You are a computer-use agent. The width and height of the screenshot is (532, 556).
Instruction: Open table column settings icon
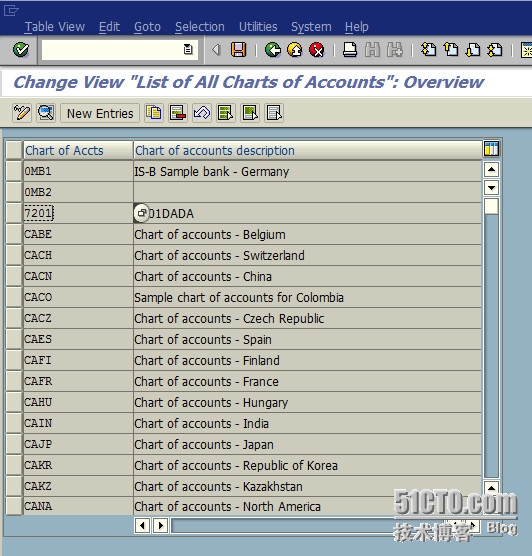coord(491,149)
